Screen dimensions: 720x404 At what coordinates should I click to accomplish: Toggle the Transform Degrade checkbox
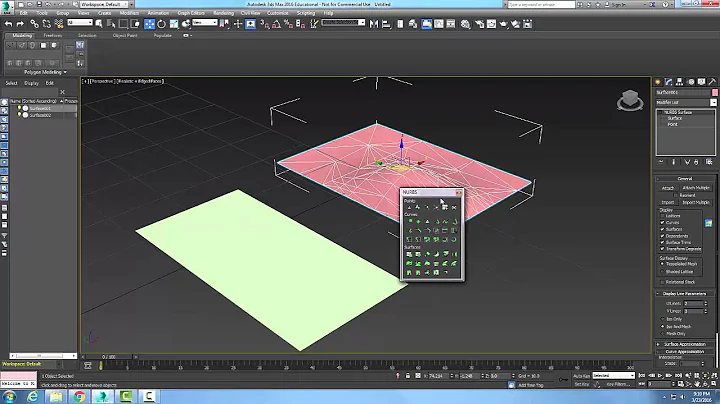(x=663, y=249)
